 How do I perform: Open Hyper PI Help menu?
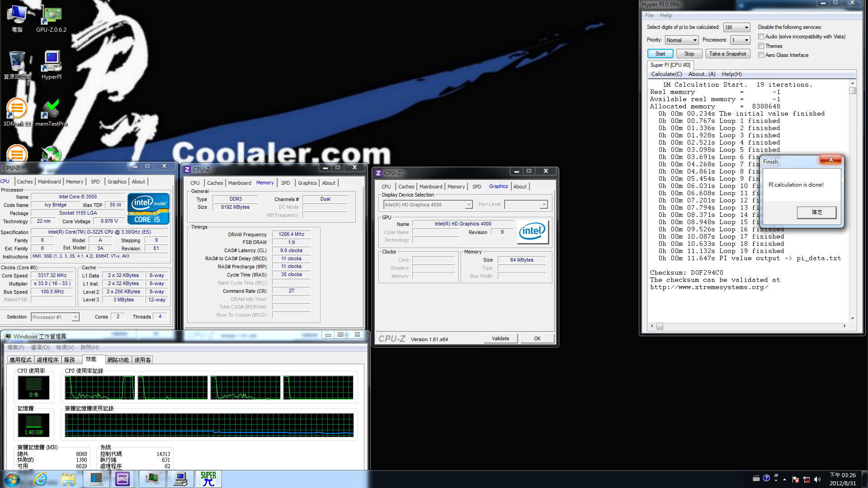tap(666, 15)
